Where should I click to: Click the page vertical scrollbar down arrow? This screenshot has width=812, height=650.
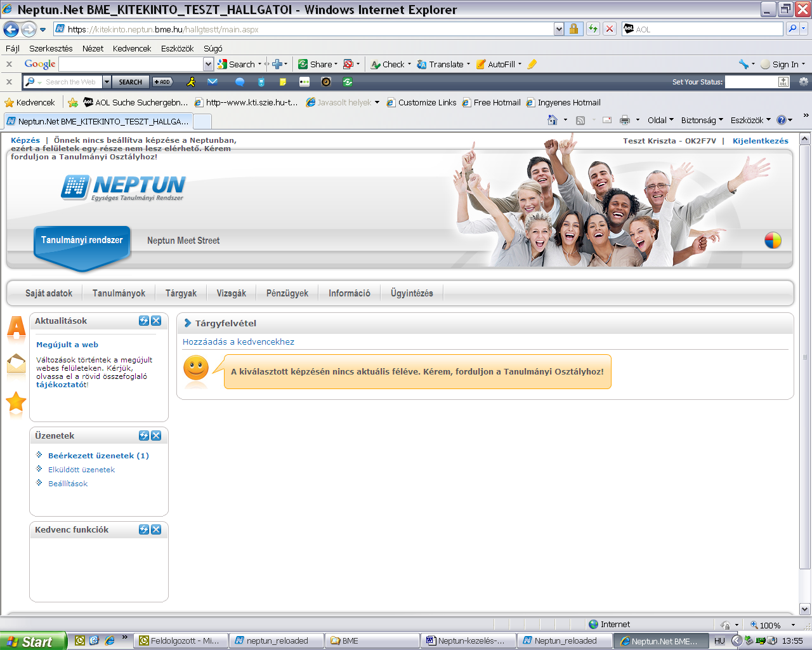coord(805,608)
